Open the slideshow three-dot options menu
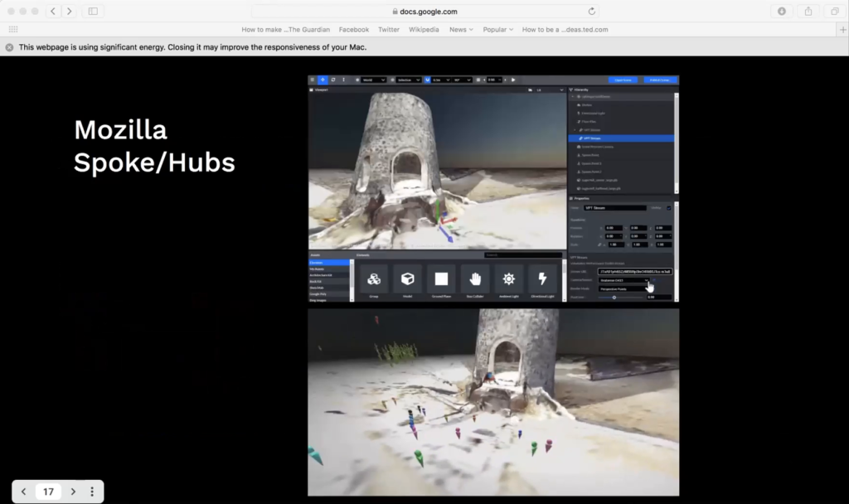Image resolution: width=849 pixels, height=504 pixels. [92, 492]
